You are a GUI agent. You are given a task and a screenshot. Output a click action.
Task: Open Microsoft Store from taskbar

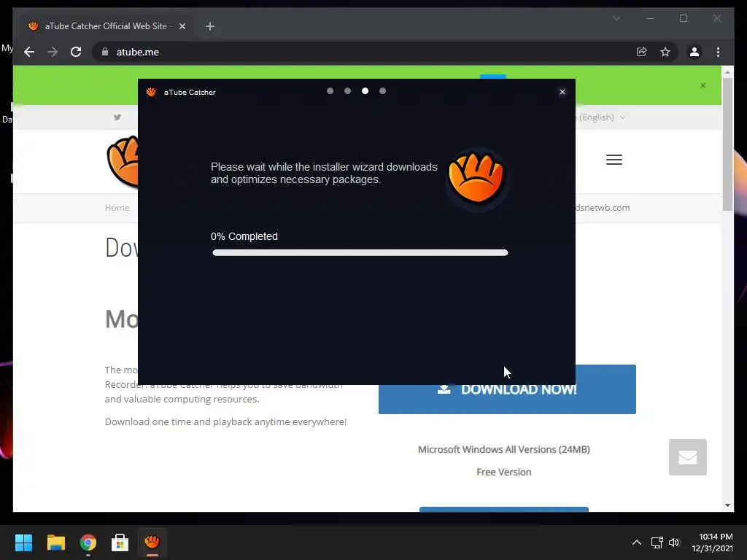point(120,542)
